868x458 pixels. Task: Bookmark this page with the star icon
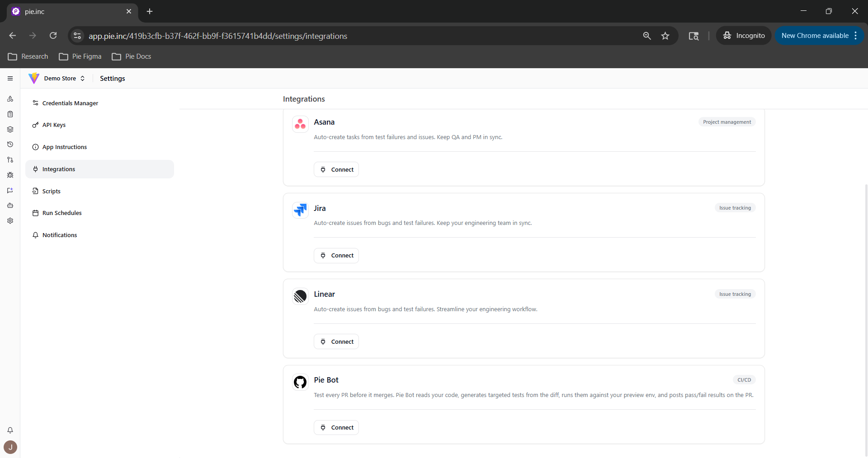coord(665,36)
